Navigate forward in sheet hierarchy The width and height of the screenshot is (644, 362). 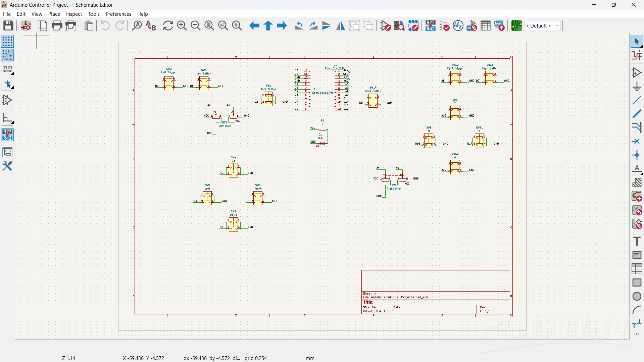[282, 25]
